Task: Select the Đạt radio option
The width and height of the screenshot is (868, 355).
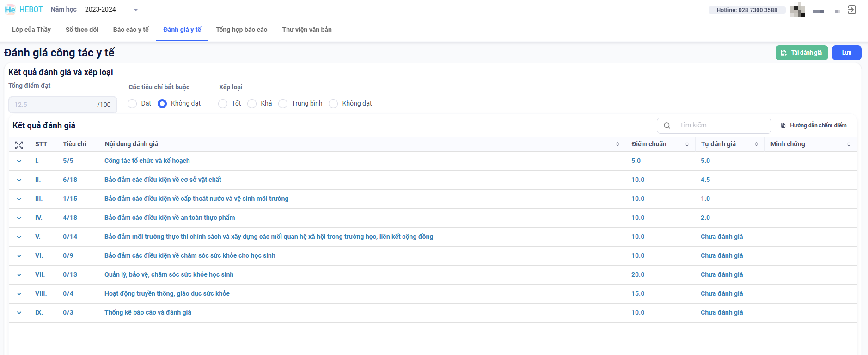Action: coord(133,104)
